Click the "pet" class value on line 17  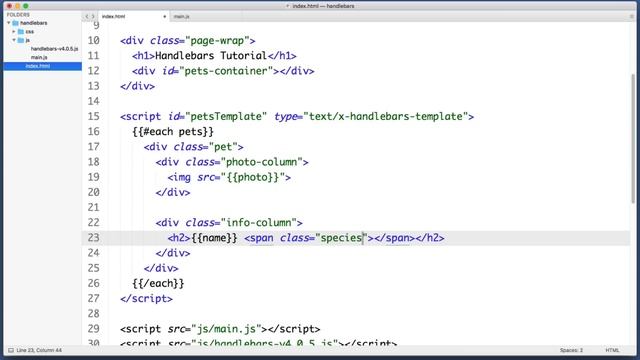point(223,147)
